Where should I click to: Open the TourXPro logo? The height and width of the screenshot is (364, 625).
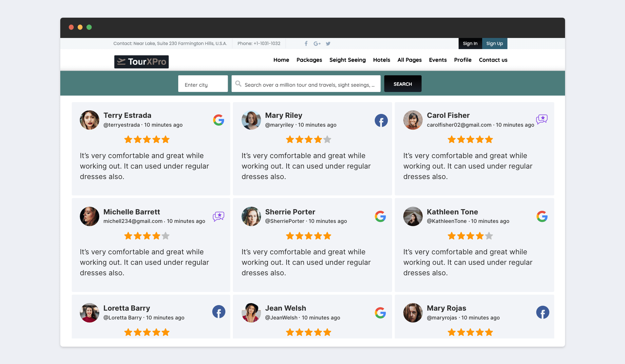pyautogui.click(x=141, y=62)
